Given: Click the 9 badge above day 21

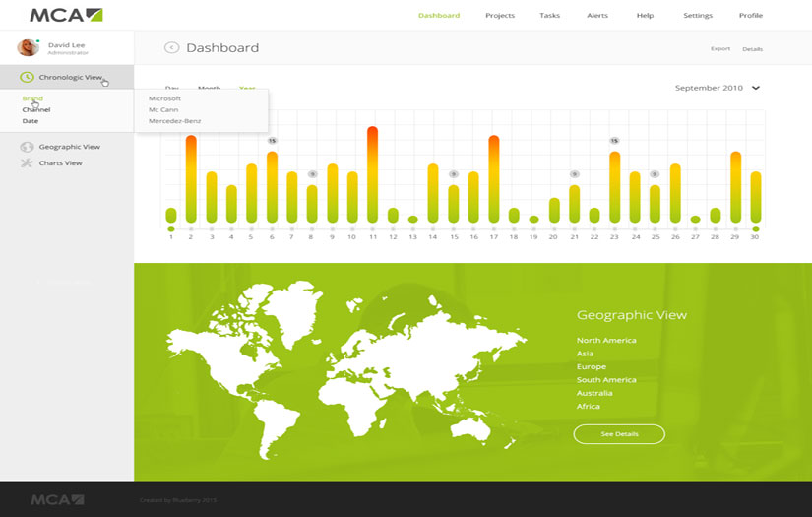Looking at the screenshot, I should click(574, 174).
